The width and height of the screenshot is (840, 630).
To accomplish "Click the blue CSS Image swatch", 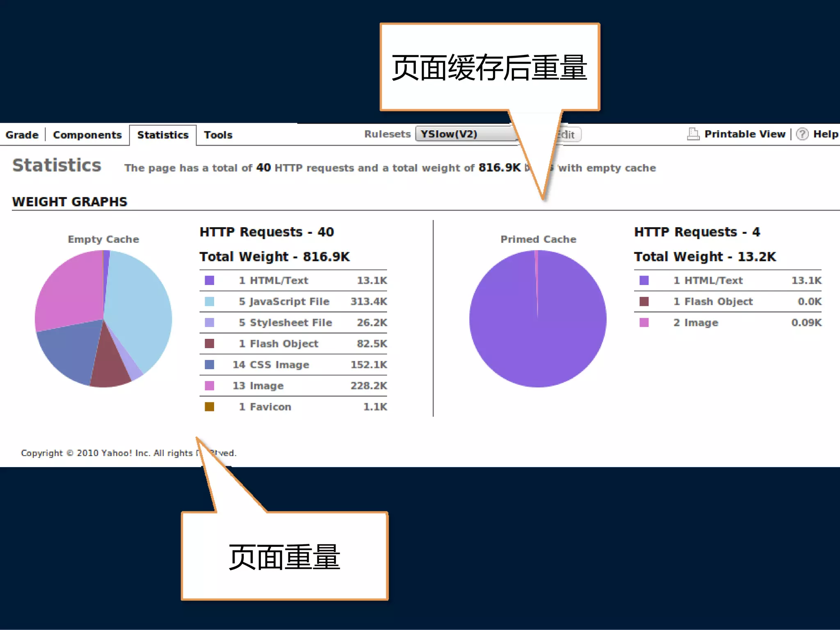I will click(x=209, y=365).
